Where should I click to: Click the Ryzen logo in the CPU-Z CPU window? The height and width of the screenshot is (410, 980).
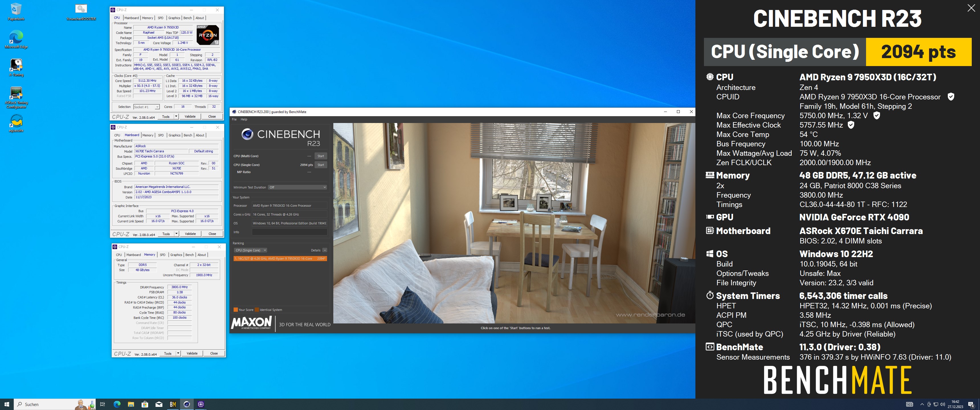pyautogui.click(x=208, y=35)
